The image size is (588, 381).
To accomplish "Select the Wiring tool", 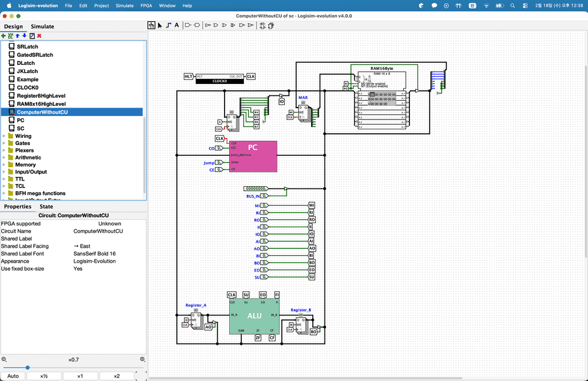I will tap(168, 25).
